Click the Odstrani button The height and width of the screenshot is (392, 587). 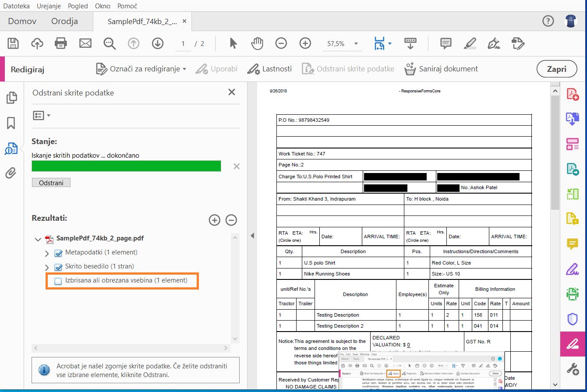pos(51,183)
